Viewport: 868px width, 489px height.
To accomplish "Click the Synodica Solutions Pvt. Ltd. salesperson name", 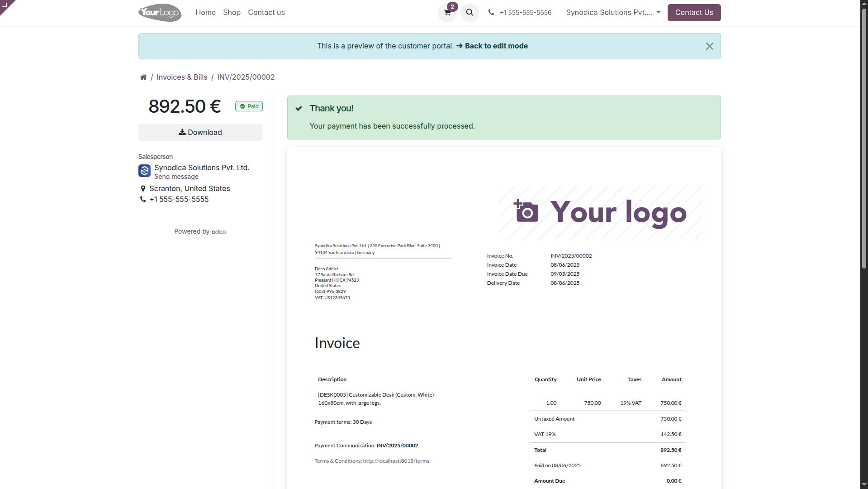I will [202, 168].
